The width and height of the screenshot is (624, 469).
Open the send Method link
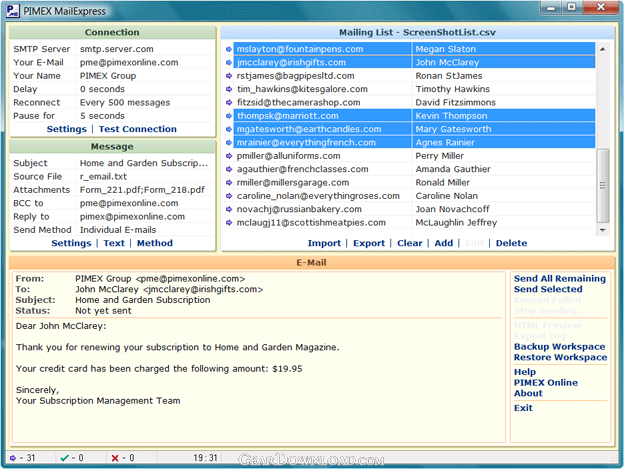pos(155,243)
